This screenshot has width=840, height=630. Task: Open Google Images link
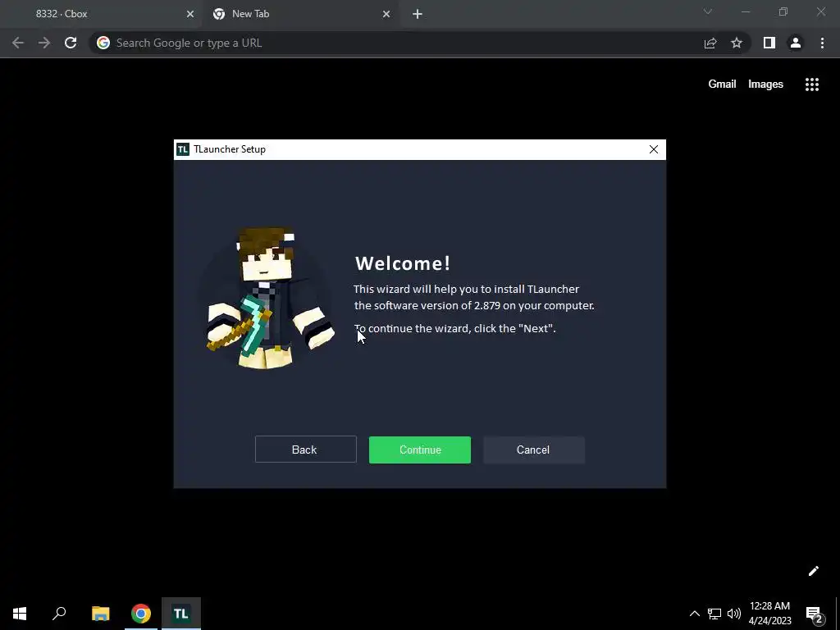point(765,84)
